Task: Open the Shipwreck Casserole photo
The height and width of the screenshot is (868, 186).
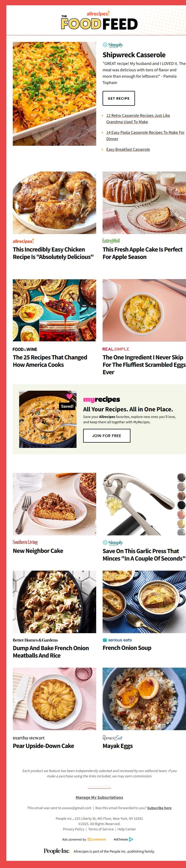Action: point(54,94)
